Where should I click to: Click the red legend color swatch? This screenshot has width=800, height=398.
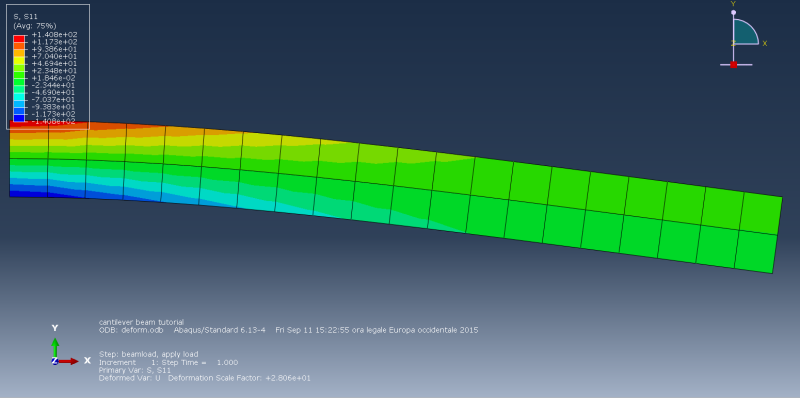[x=19, y=38]
